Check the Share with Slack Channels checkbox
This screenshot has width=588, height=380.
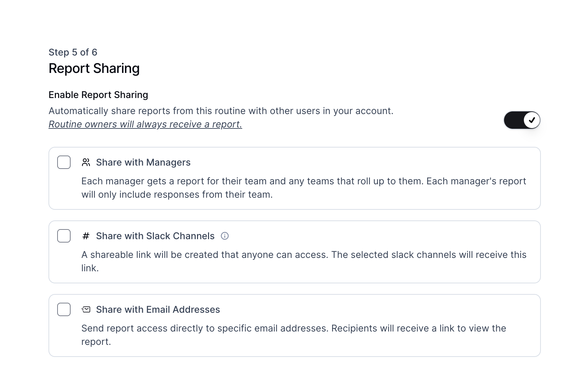click(x=64, y=236)
